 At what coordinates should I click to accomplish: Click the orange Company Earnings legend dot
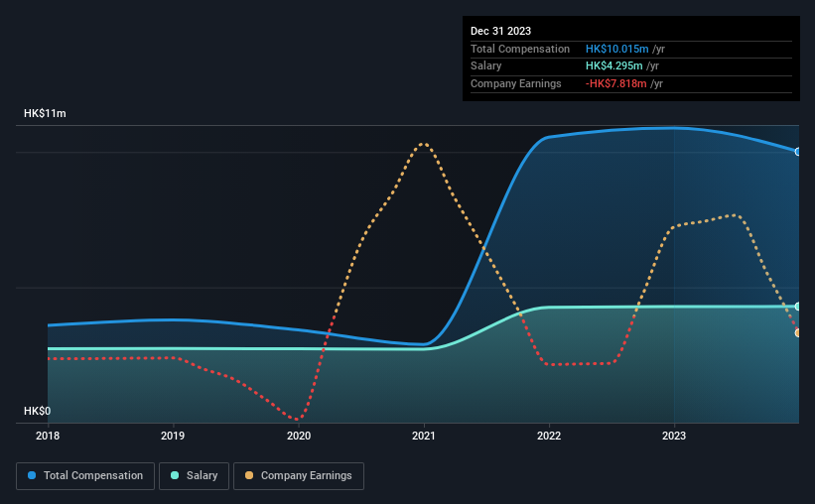[x=249, y=475]
